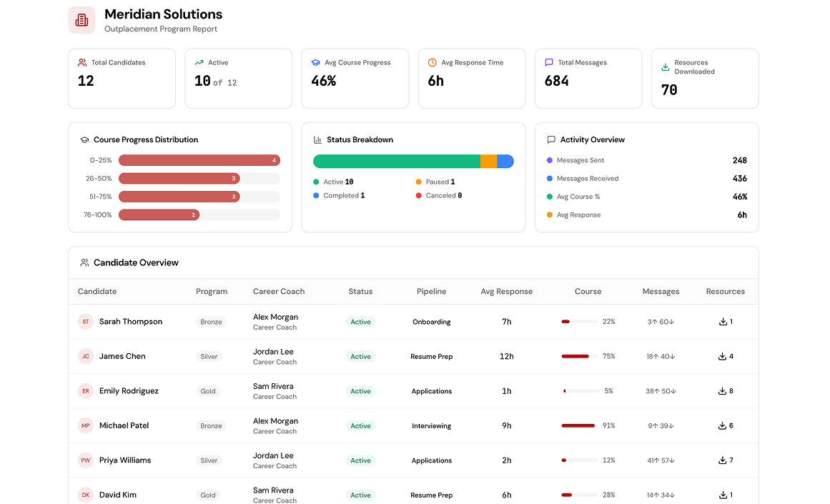Click the Total Candidates people icon
The width and height of the screenshot is (830, 504).
82,62
